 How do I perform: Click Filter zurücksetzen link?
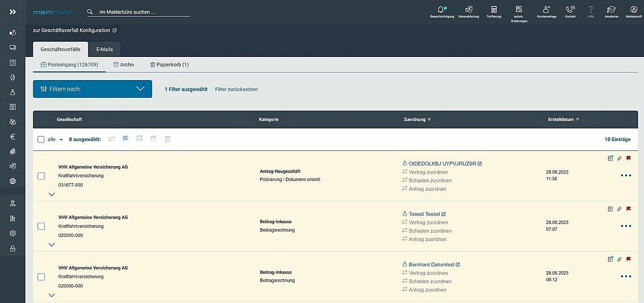(x=236, y=89)
